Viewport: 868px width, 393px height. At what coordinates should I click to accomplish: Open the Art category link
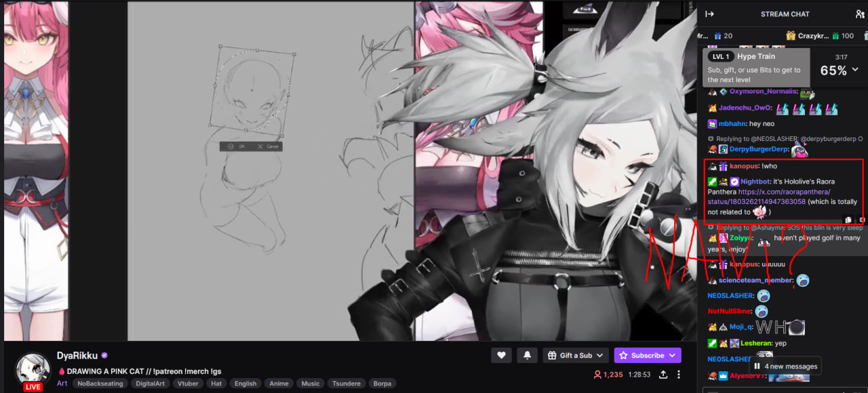click(62, 383)
